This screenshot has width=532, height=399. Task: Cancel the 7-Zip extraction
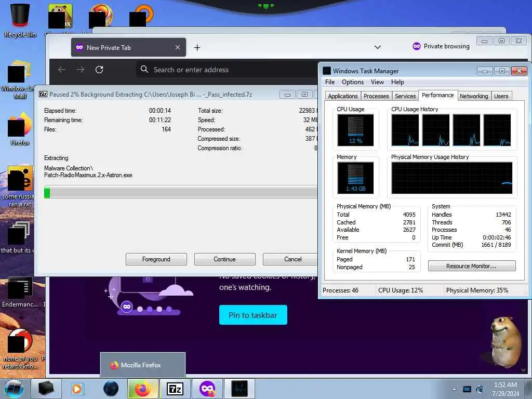pyautogui.click(x=291, y=259)
